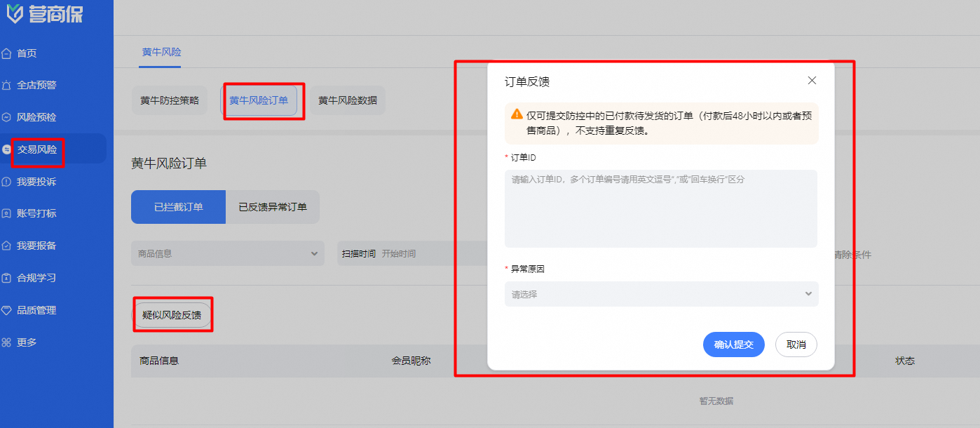Image resolution: width=980 pixels, height=428 pixels.
Task: Click the 取消 button in dialog
Action: (x=796, y=345)
